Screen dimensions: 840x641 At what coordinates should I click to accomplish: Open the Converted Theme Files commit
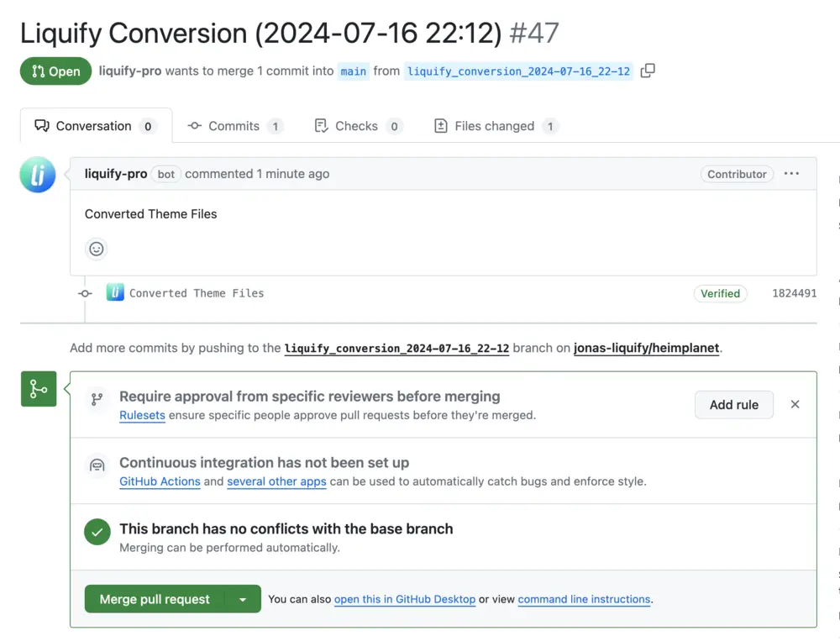(197, 293)
